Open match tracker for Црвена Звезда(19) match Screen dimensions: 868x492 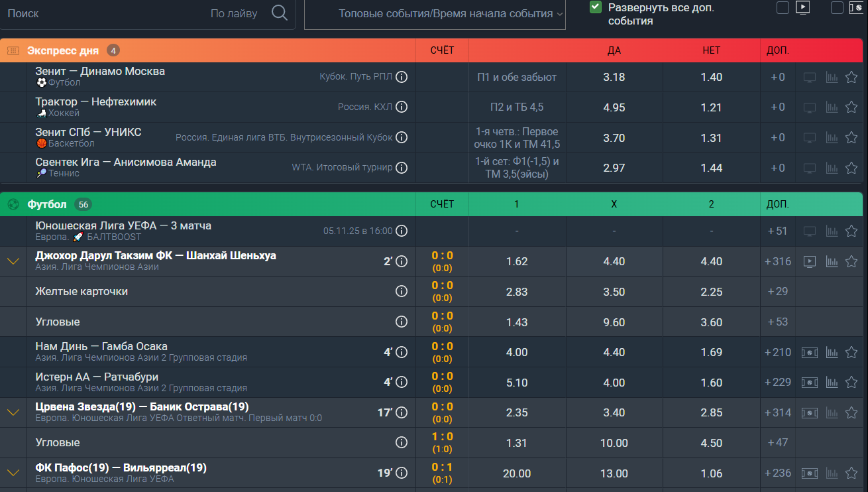pos(809,412)
